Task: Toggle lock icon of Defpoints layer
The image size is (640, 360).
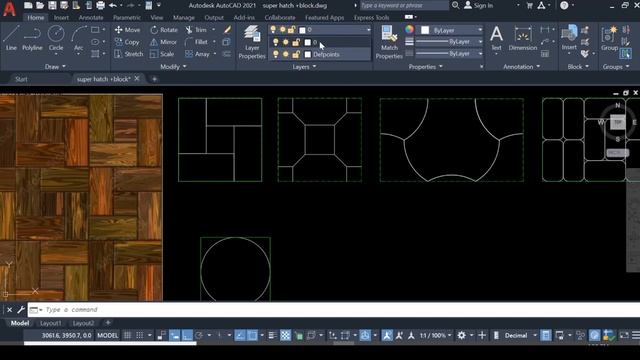Action: coord(296,54)
